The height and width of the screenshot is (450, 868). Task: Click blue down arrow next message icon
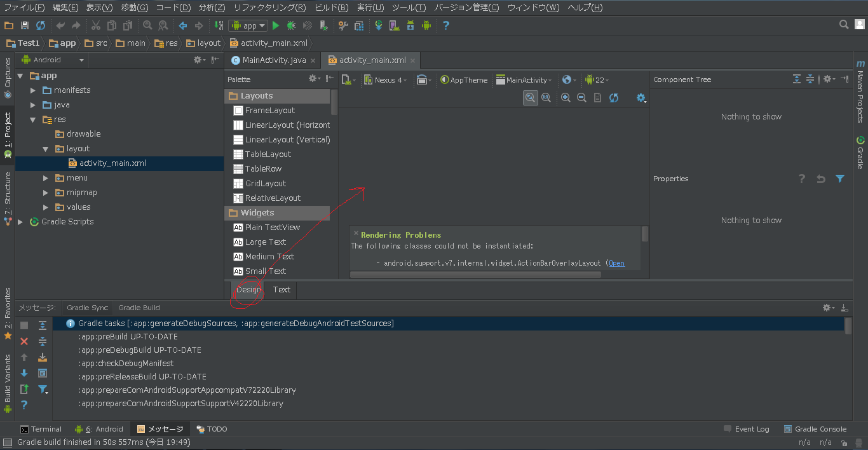[x=24, y=373]
